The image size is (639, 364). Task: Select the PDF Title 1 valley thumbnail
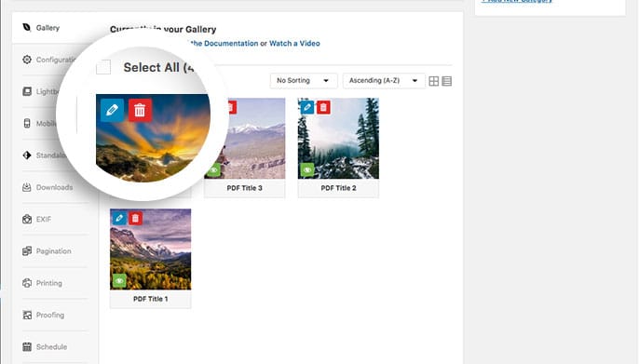pyautogui.click(x=150, y=249)
